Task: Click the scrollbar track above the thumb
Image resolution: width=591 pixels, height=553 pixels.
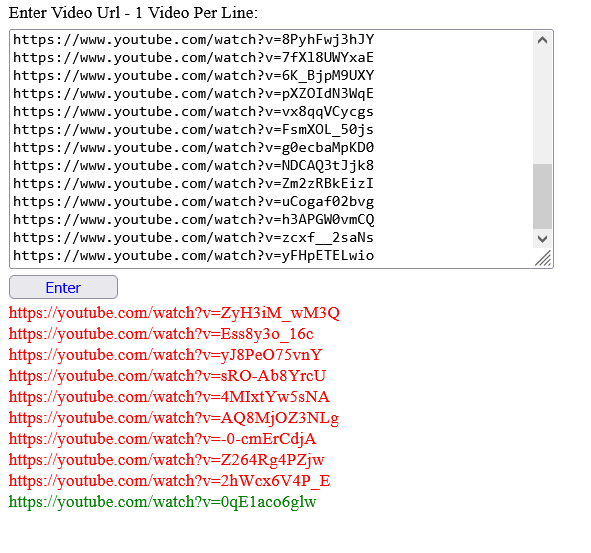Action: pyautogui.click(x=542, y=106)
